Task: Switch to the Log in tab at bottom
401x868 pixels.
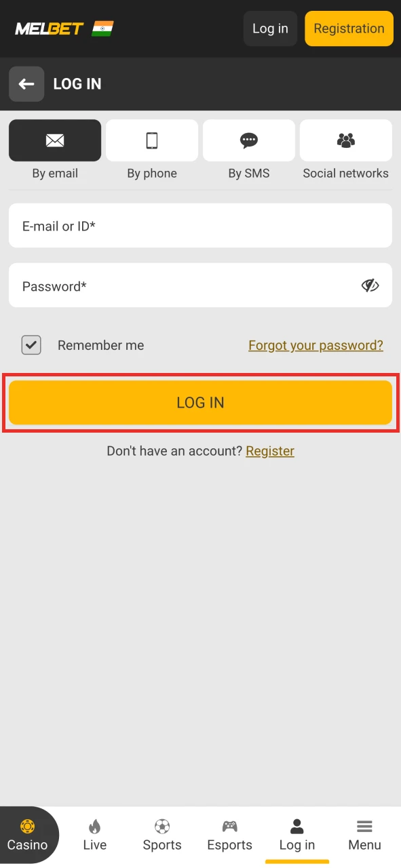Action: [297, 834]
